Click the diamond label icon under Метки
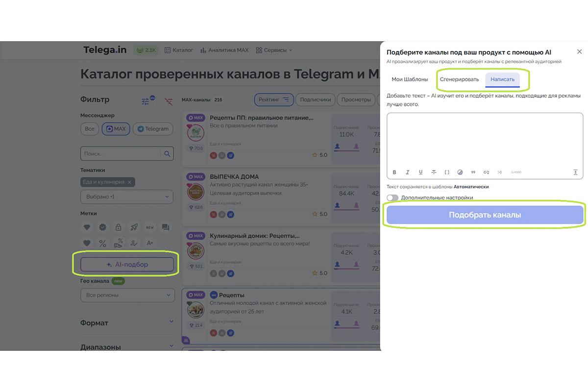Screen dimensions: 588x392 [x=87, y=227]
